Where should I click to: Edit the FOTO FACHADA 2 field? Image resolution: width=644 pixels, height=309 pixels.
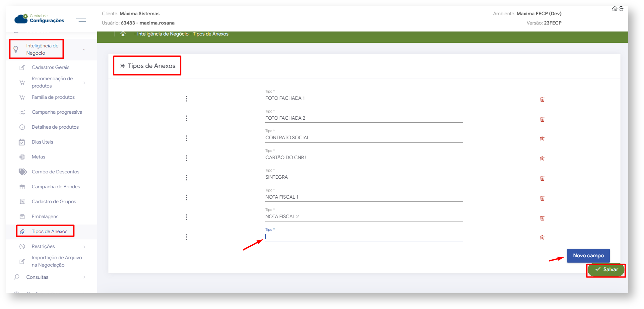tap(364, 118)
